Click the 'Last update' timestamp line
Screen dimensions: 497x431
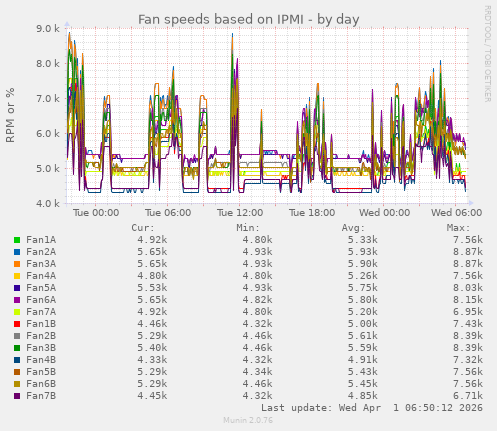(372, 408)
